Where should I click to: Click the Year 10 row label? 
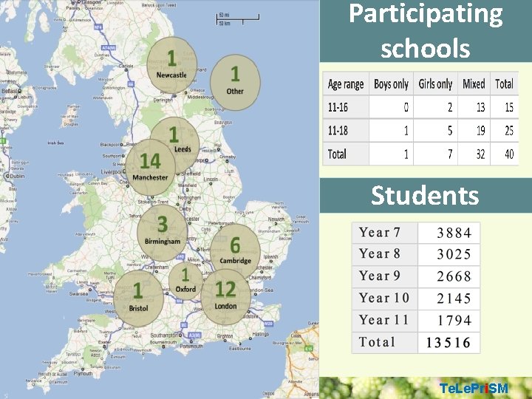(385, 299)
